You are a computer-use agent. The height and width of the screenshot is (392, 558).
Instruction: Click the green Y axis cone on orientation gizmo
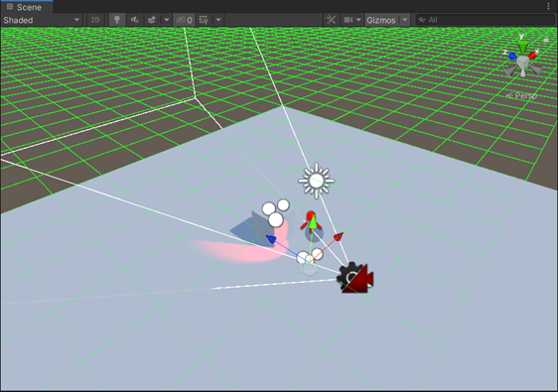pos(523,48)
